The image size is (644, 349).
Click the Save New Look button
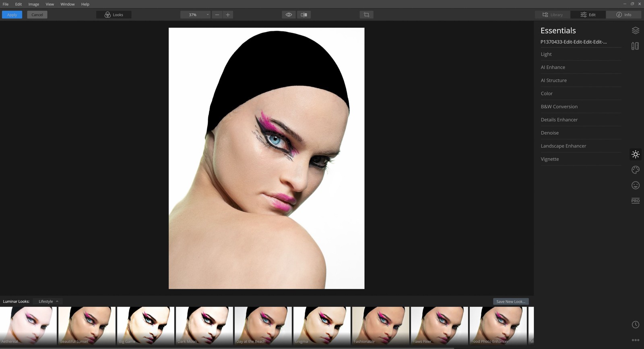(510, 301)
